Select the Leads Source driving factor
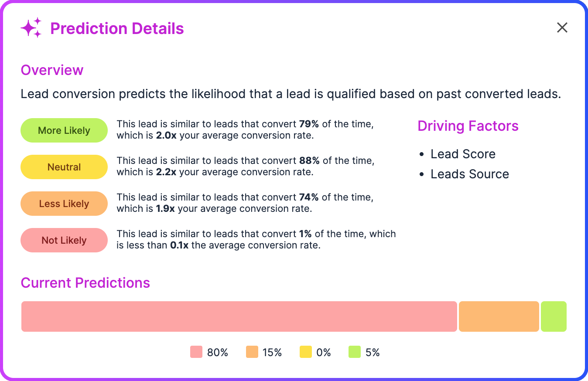 click(469, 174)
